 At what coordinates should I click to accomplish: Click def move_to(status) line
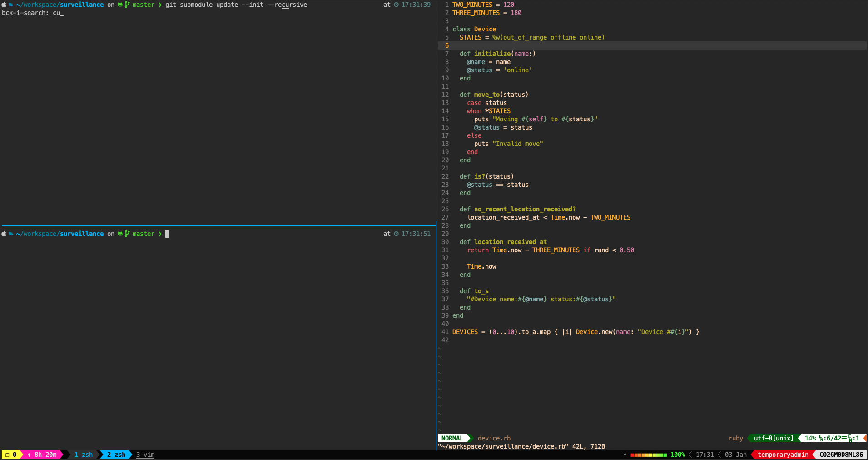tap(494, 95)
